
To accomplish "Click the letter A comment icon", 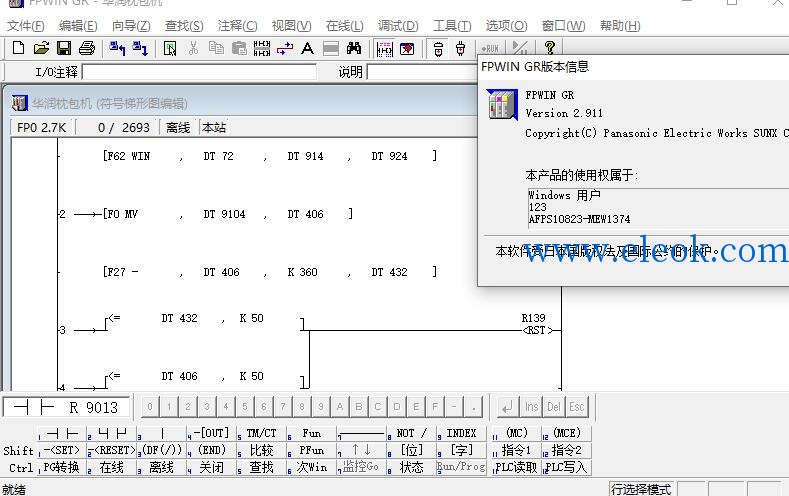I will [307, 48].
